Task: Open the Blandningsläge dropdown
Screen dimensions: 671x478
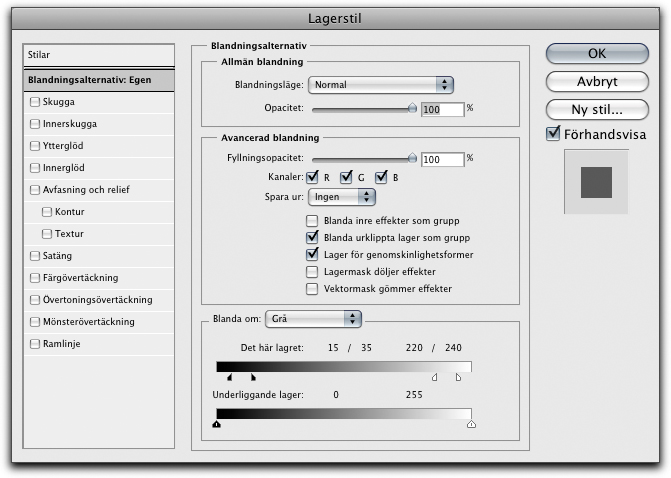Action: [x=381, y=85]
